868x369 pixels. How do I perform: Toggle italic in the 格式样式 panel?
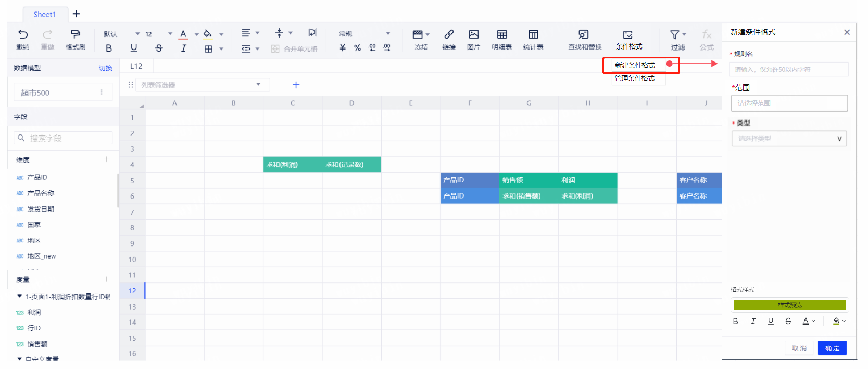pos(753,321)
